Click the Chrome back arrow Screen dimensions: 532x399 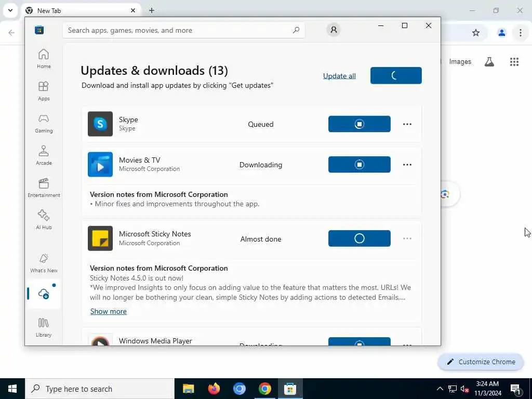click(x=11, y=33)
